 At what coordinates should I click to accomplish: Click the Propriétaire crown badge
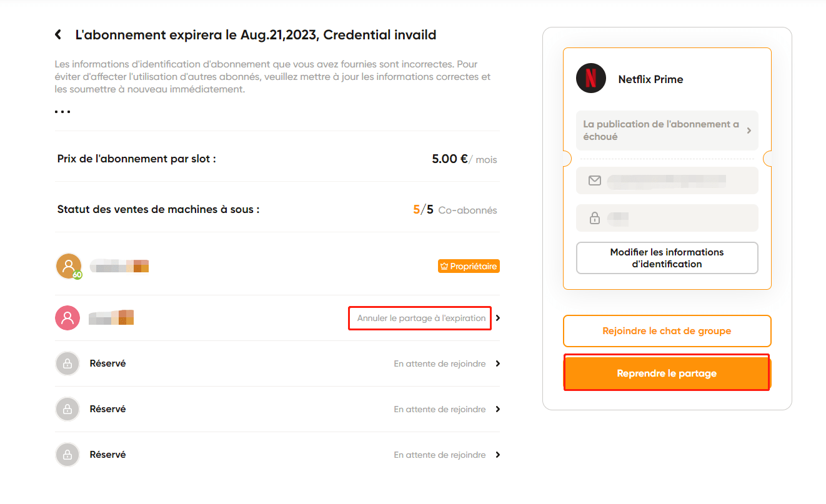469,267
